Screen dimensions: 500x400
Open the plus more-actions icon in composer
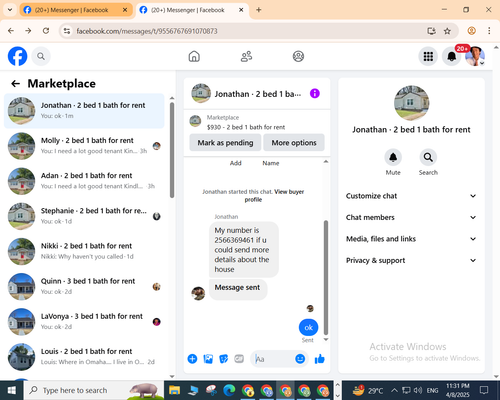pos(192,359)
